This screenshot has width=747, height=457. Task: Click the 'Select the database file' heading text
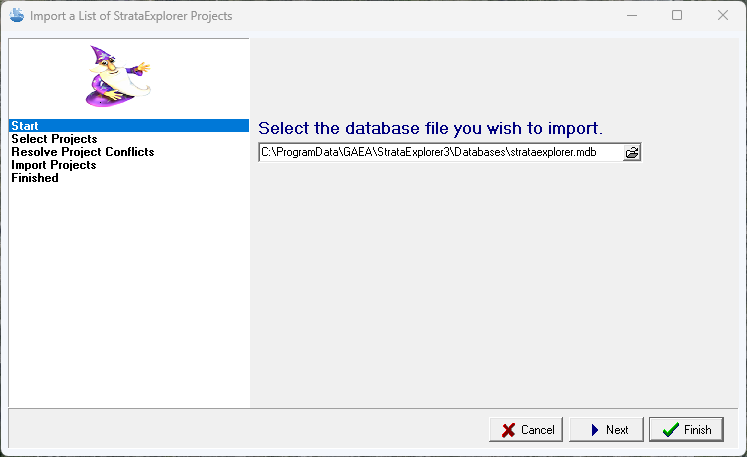coord(430,128)
